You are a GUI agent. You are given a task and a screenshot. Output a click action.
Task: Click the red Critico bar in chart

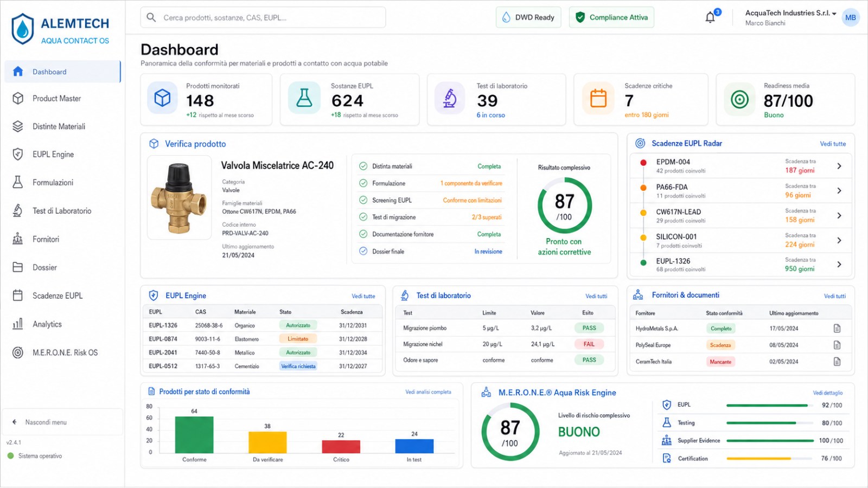click(x=341, y=447)
